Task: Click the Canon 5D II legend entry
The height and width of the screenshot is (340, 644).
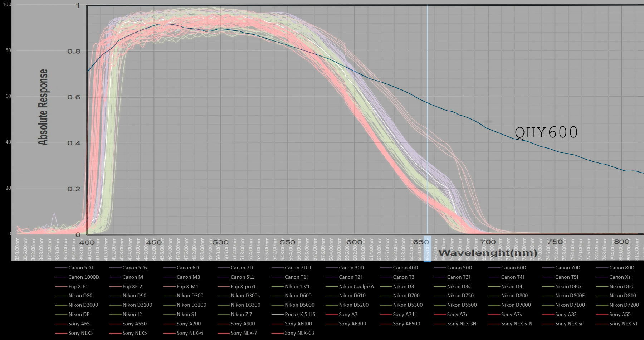Action: pyautogui.click(x=81, y=268)
